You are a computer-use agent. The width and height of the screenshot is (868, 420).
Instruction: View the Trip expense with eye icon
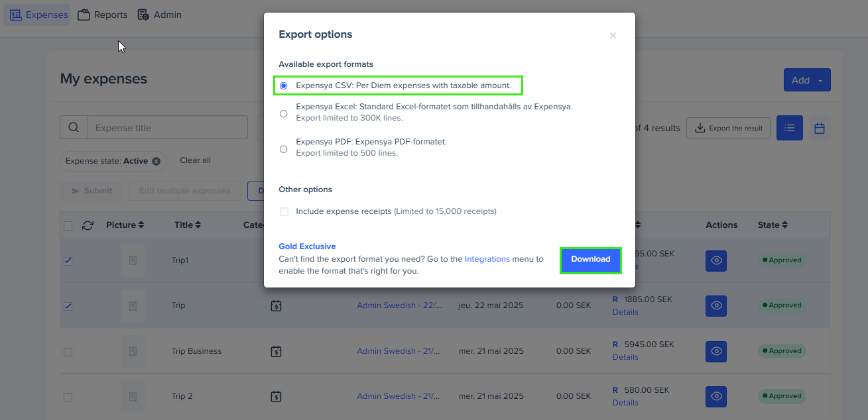pos(716,305)
